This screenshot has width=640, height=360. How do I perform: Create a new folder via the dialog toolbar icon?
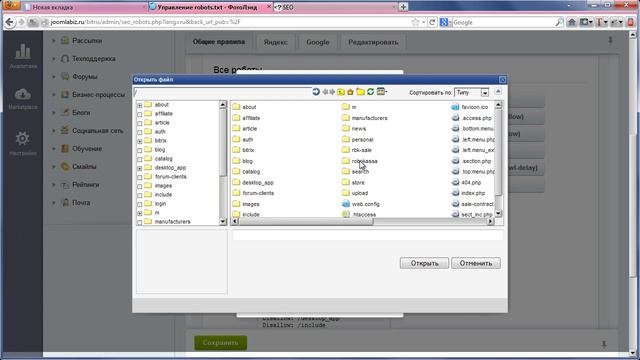click(x=360, y=92)
